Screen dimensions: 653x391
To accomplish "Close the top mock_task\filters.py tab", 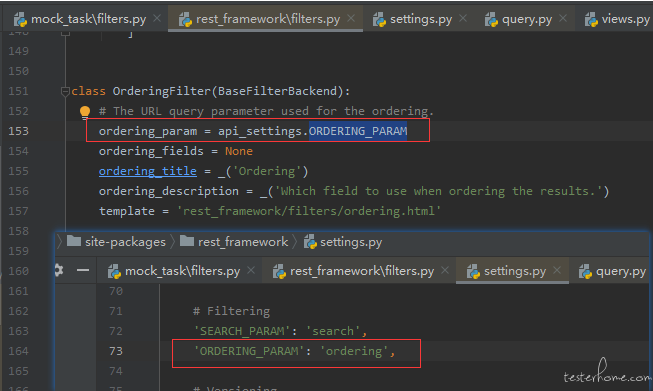I will (x=157, y=18).
